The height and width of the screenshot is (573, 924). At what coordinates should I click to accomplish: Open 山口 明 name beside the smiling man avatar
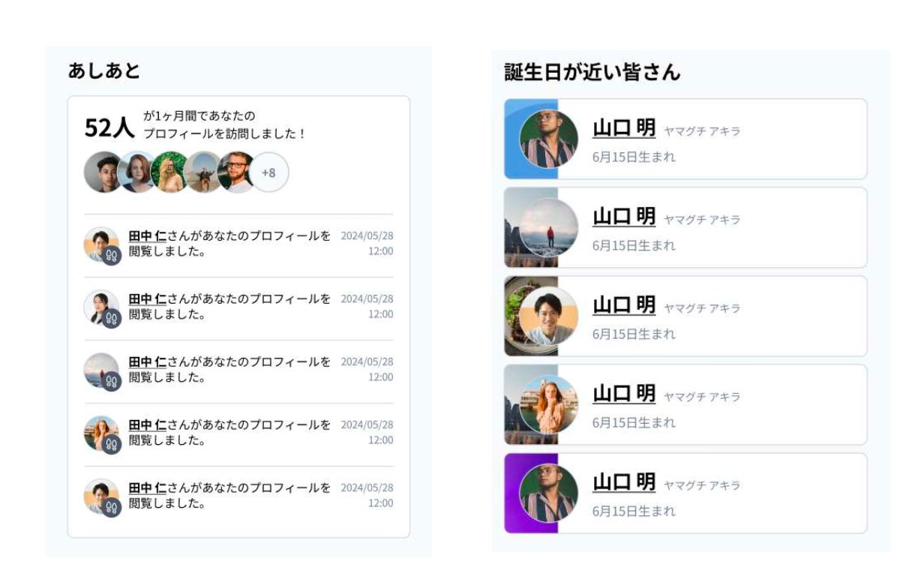624,305
